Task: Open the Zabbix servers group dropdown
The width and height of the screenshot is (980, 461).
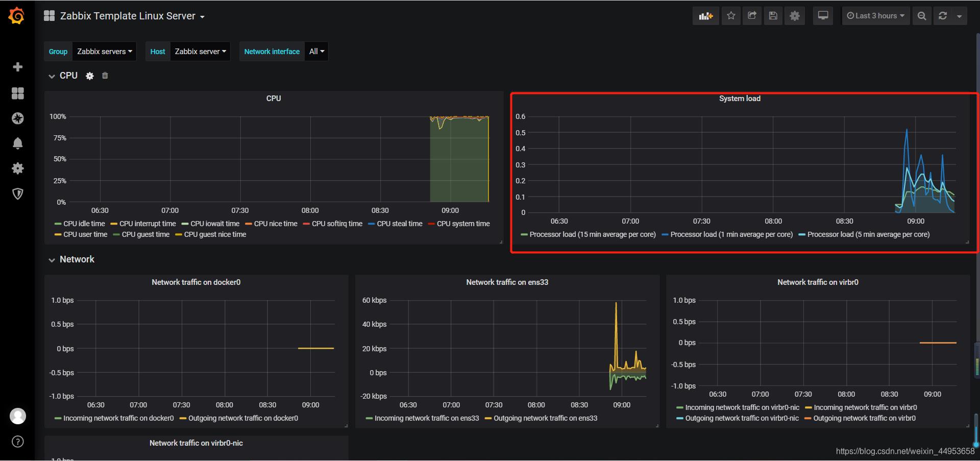Action: pos(105,52)
